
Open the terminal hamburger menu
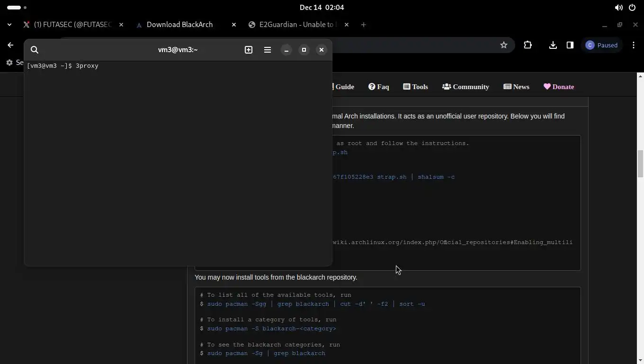pyautogui.click(x=268, y=50)
